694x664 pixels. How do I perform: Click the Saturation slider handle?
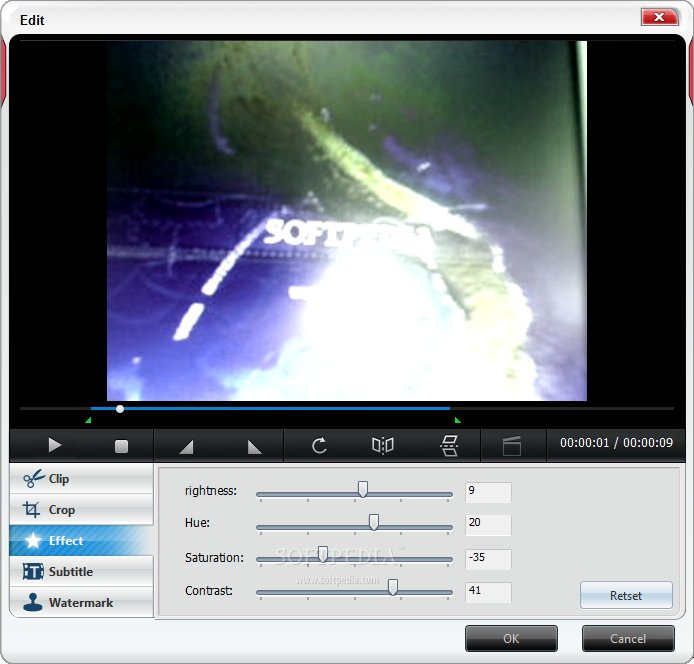click(323, 554)
